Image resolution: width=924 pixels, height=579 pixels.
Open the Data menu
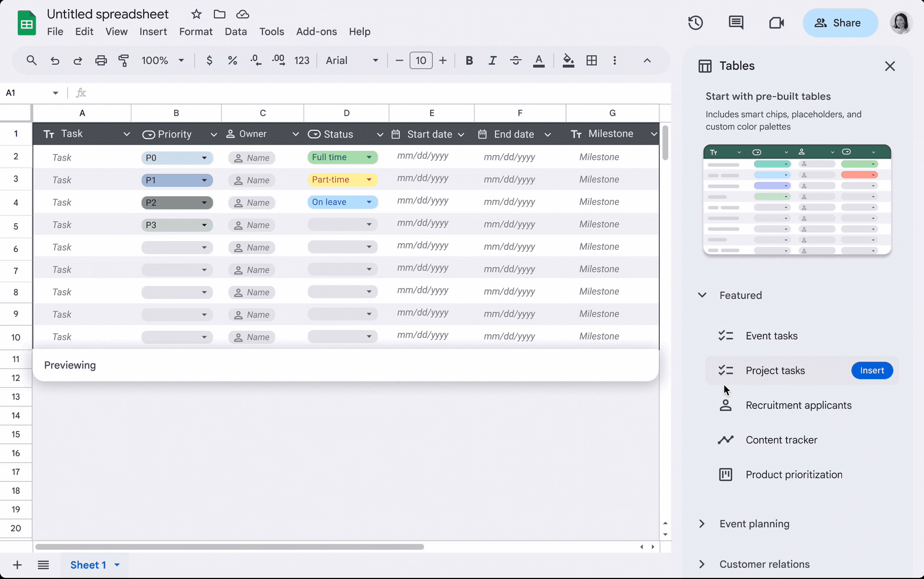236,31
